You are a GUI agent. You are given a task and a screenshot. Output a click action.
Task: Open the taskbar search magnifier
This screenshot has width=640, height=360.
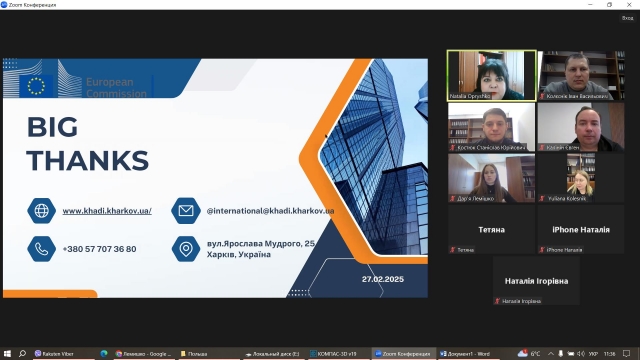[22, 353]
